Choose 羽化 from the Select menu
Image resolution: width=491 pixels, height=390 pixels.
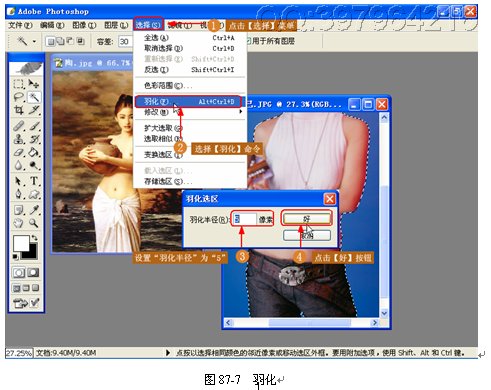tap(188, 101)
